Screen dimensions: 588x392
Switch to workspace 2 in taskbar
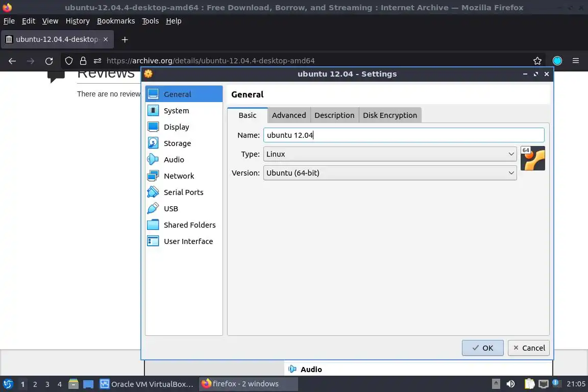[35, 384]
